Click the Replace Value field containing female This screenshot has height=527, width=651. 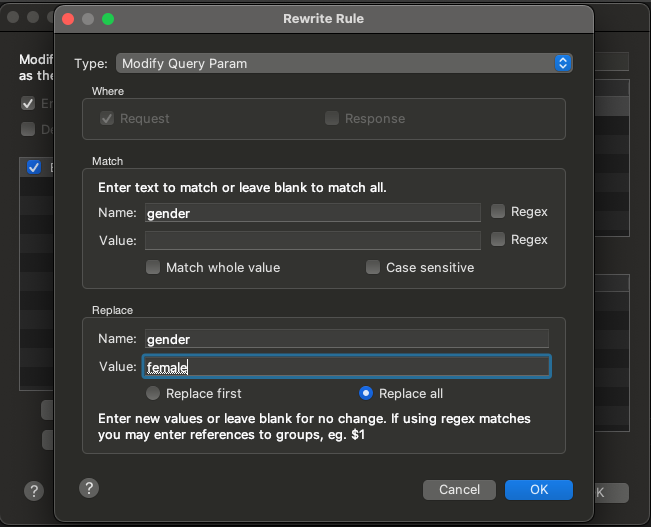pyautogui.click(x=346, y=367)
